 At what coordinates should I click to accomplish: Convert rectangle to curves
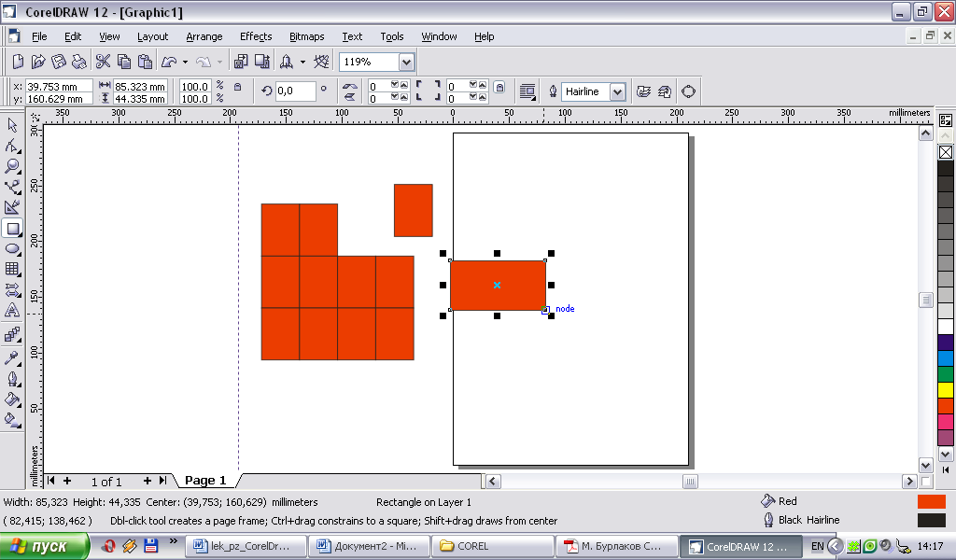[688, 91]
